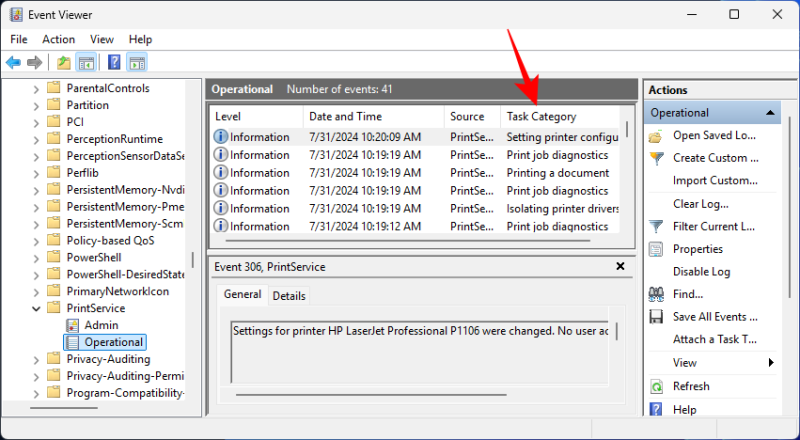This screenshot has width=800, height=440.
Task: Click Disable Log in the Actions pane
Action: click(701, 271)
